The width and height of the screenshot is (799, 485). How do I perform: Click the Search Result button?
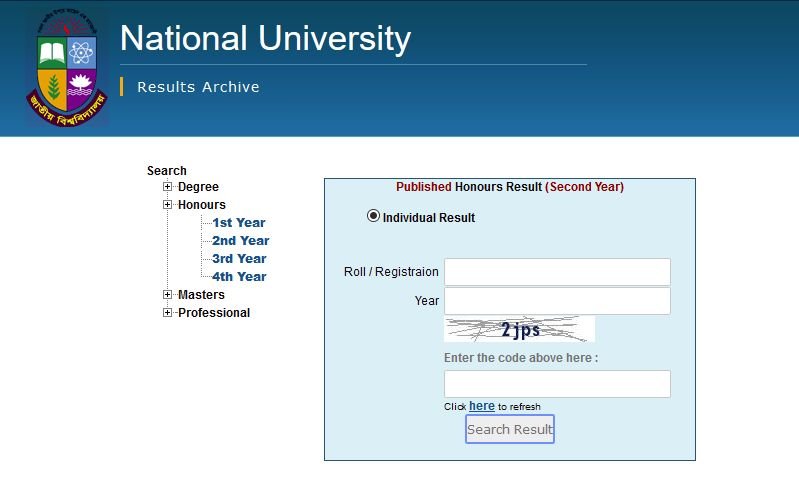tap(510, 429)
